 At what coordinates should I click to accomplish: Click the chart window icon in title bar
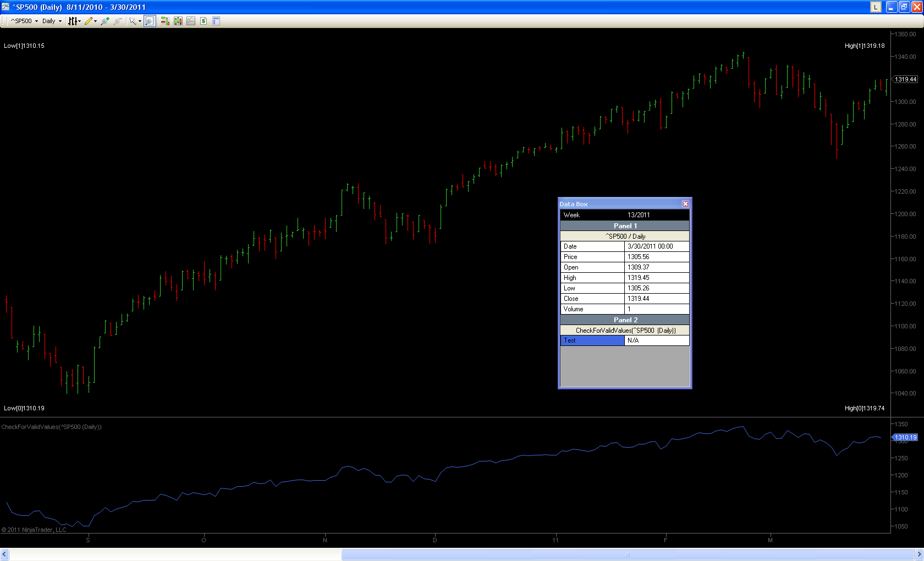click(5, 7)
